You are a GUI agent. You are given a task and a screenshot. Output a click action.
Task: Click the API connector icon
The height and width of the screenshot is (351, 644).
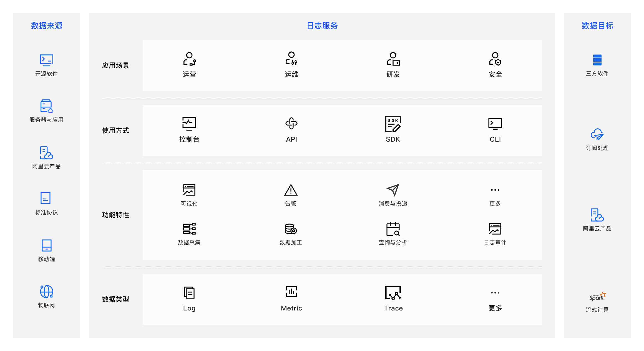coord(291,124)
